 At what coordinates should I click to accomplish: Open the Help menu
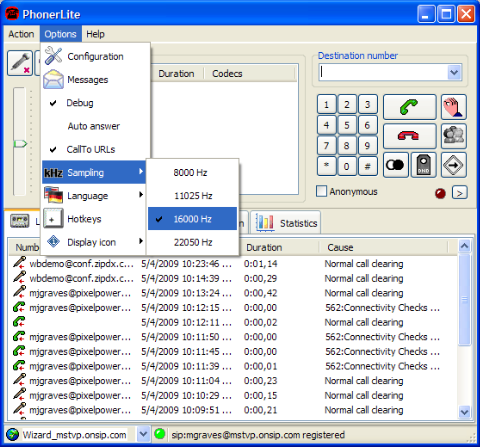point(95,34)
